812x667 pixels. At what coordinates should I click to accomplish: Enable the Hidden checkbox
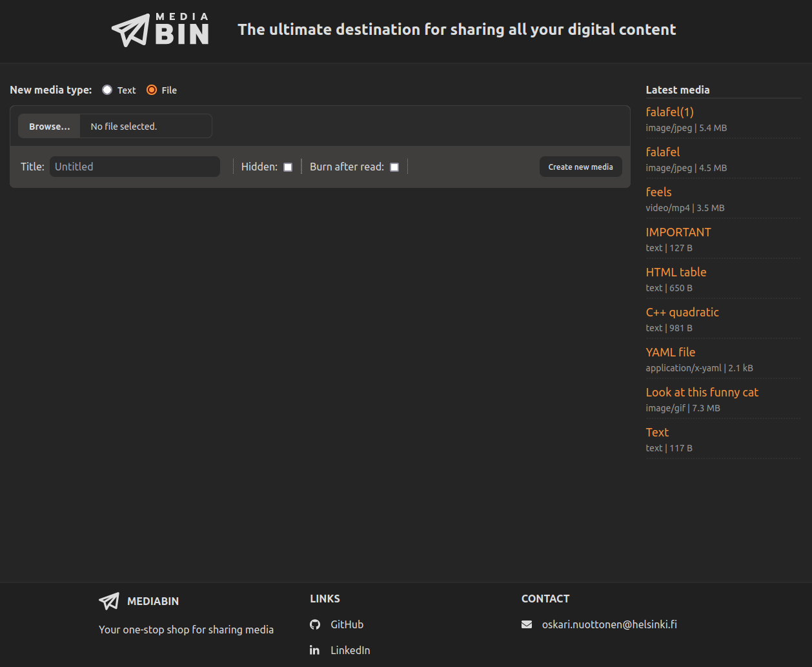[288, 167]
